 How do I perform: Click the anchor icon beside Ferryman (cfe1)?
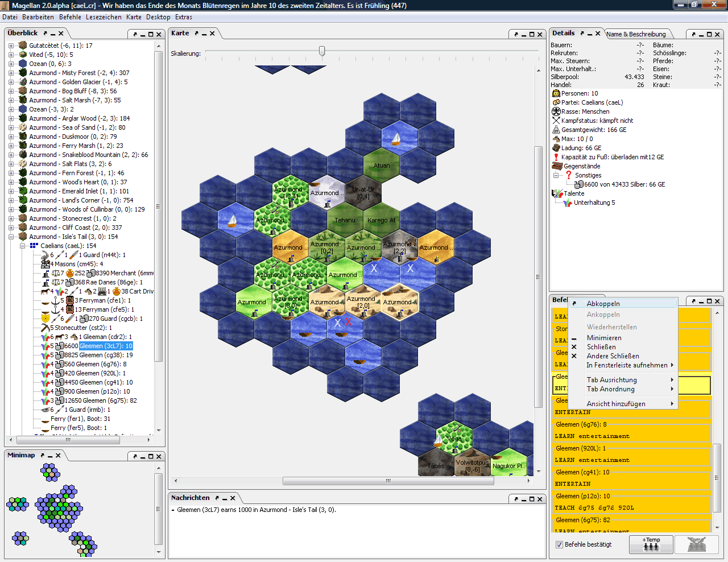click(x=55, y=301)
